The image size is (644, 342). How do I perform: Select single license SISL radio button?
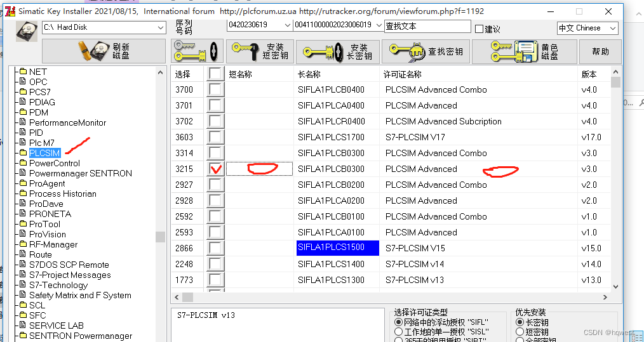[x=398, y=332]
